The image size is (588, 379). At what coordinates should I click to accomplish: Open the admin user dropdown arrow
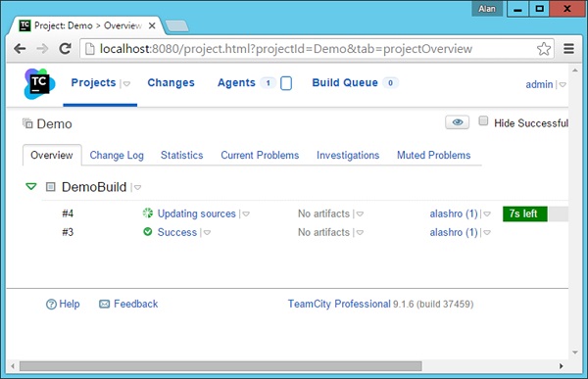tap(563, 85)
